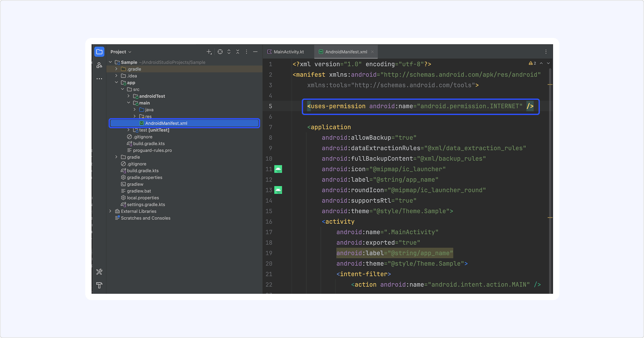The height and width of the screenshot is (338, 644).
Task: Select build.gradle.kts under app folder
Action: click(149, 144)
